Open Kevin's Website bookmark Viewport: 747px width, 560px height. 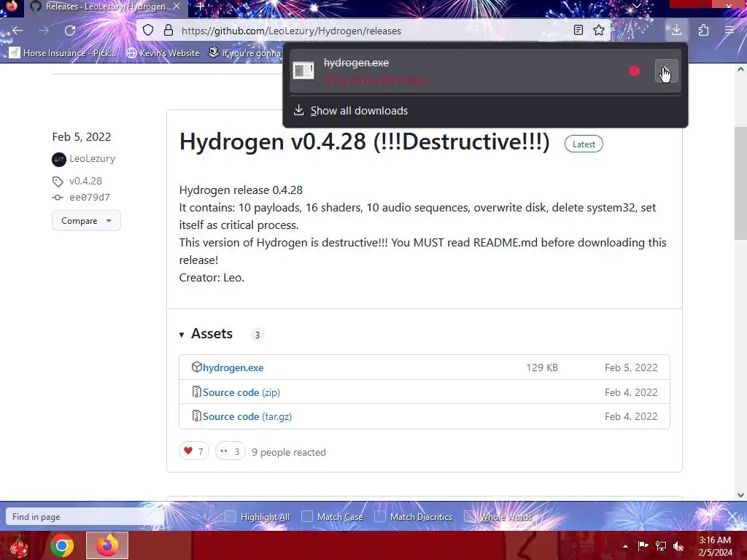click(x=163, y=52)
